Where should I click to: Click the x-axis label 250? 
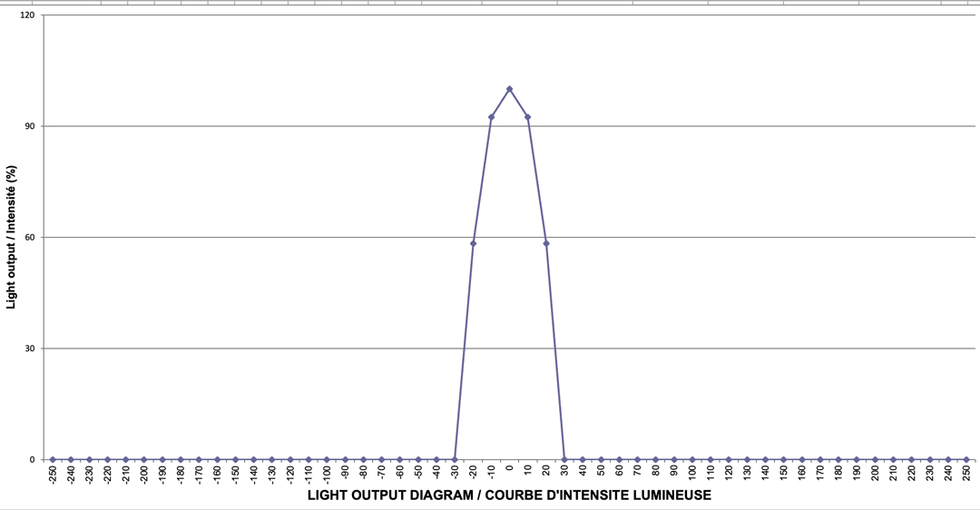966,472
